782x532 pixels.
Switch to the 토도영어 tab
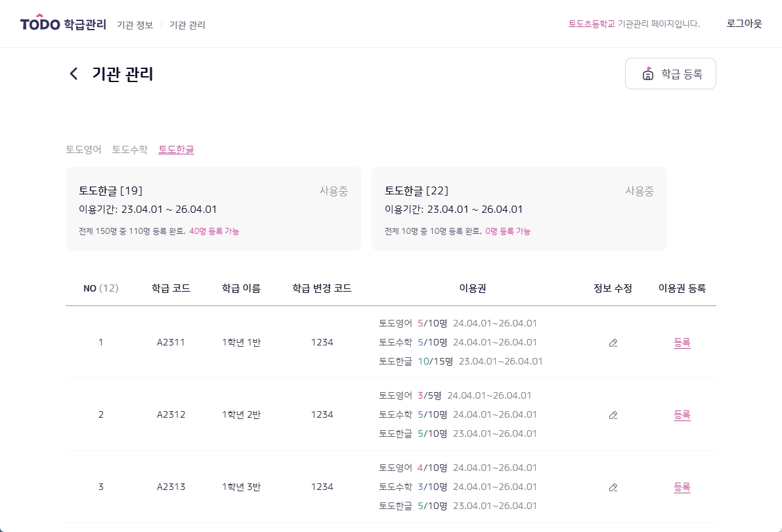83,150
